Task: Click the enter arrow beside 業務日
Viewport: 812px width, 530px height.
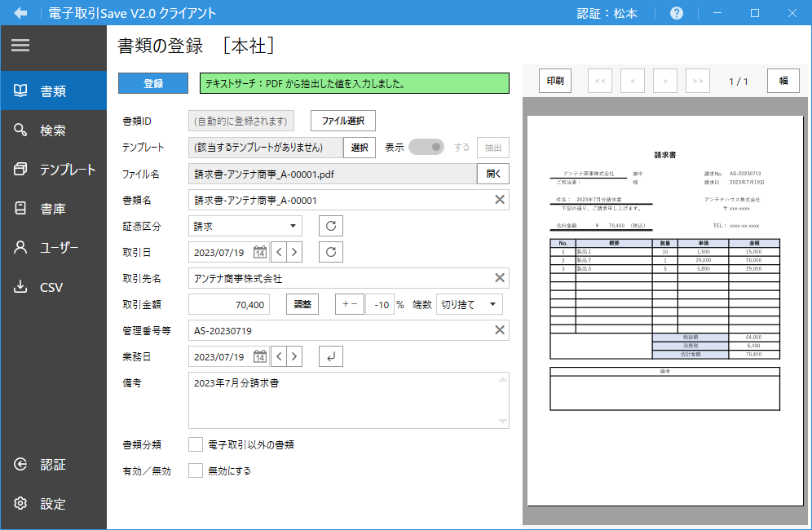Action: [x=330, y=356]
